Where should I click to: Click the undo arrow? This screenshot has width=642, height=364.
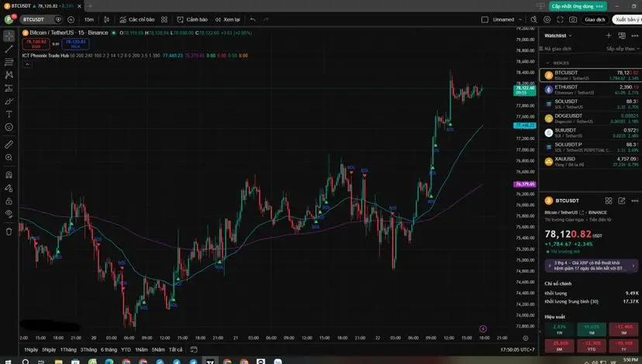point(253,19)
